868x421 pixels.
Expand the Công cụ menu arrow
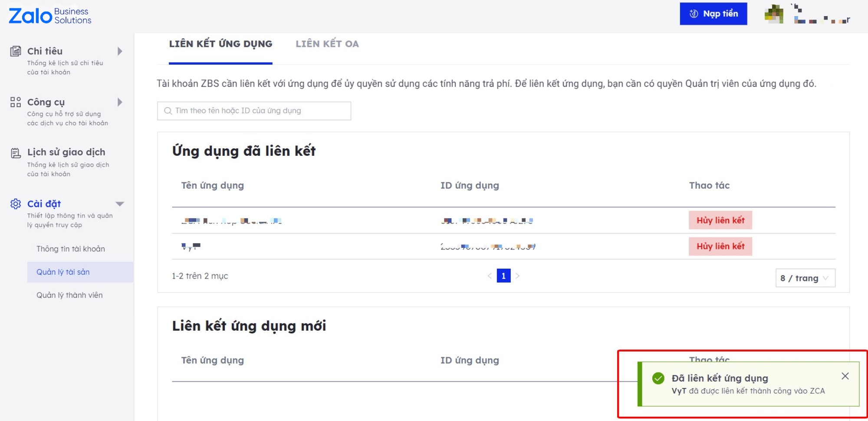click(x=120, y=102)
